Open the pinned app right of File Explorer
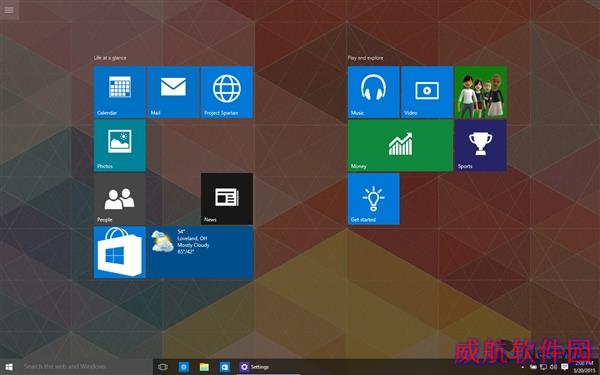This screenshot has height=375, width=600. click(x=225, y=367)
